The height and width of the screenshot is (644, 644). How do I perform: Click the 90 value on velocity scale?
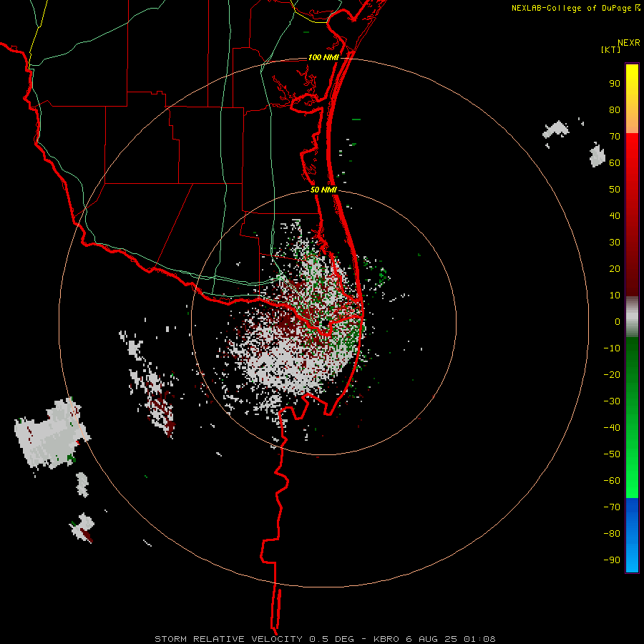[615, 84]
